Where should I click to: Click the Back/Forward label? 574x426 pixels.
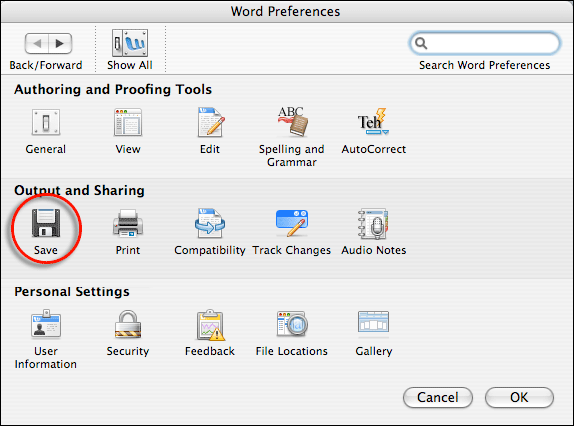coord(46,65)
